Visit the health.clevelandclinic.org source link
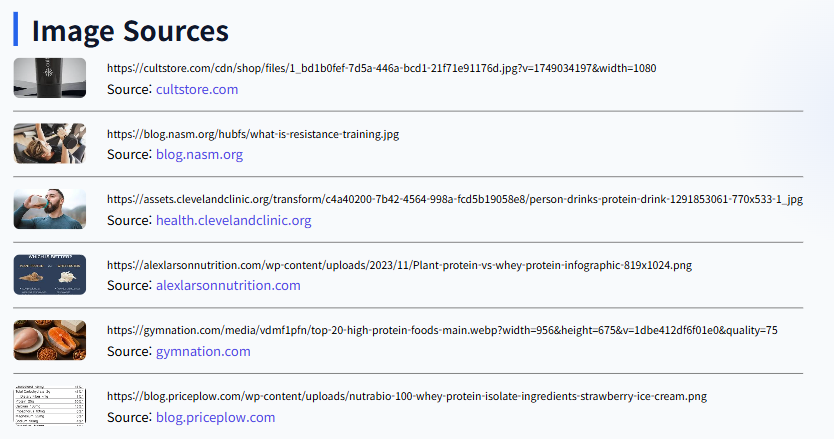The height and width of the screenshot is (439, 834). click(233, 220)
